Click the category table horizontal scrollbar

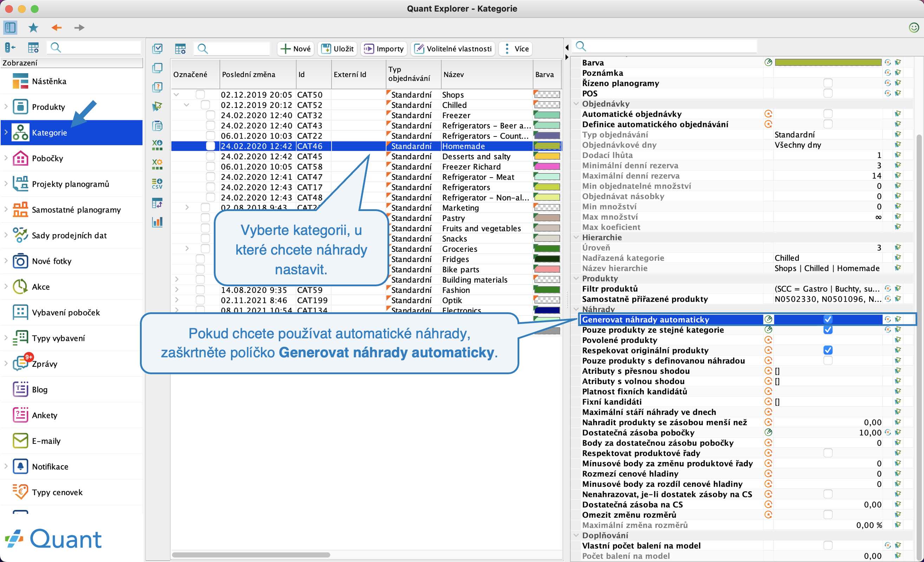click(251, 555)
